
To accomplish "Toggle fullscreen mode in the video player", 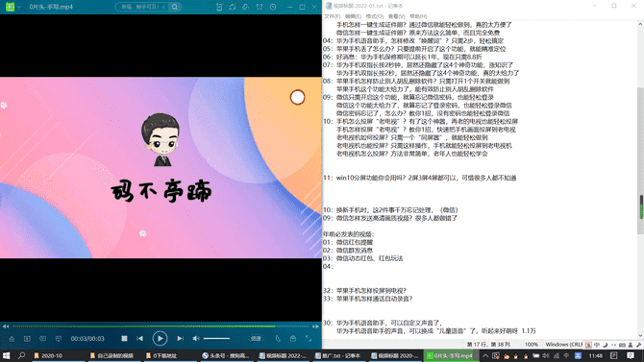I will (309, 338).
